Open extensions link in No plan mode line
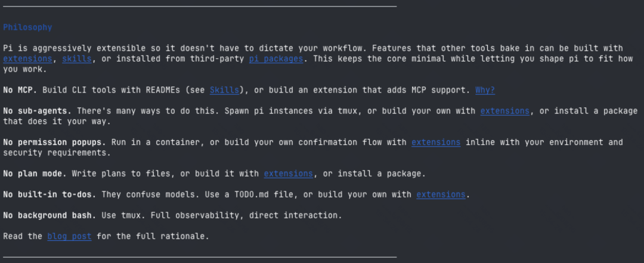The height and width of the screenshot is (263, 644). point(289,174)
